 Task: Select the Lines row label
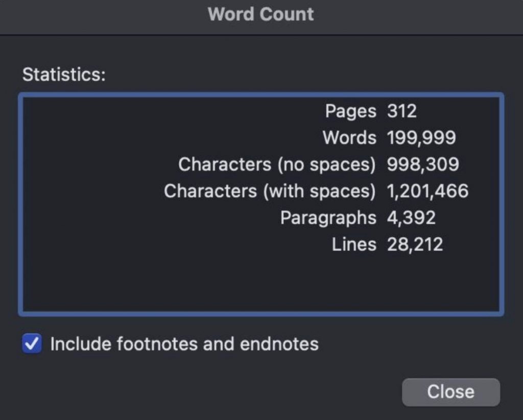pyautogui.click(x=354, y=244)
